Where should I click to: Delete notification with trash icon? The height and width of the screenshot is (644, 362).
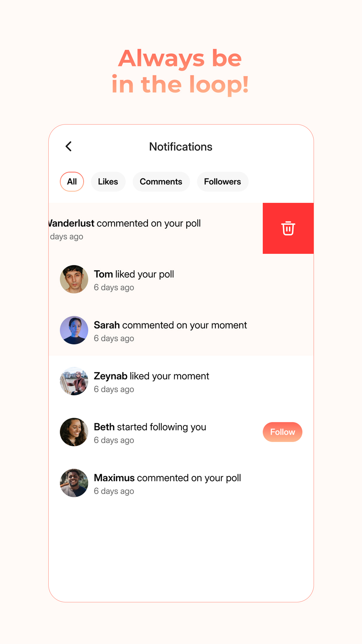pos(288,228)
